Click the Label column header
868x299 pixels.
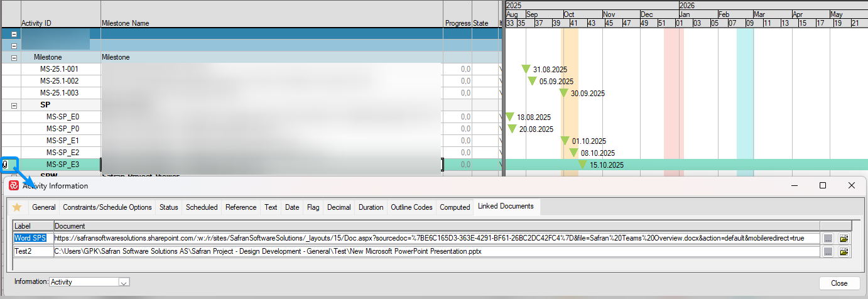(33, 226)
